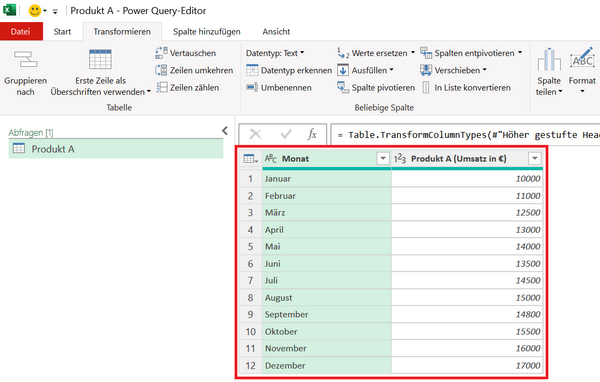600x382 pixels.
Task: Click the formula bar input field
Action: point(465,135)
